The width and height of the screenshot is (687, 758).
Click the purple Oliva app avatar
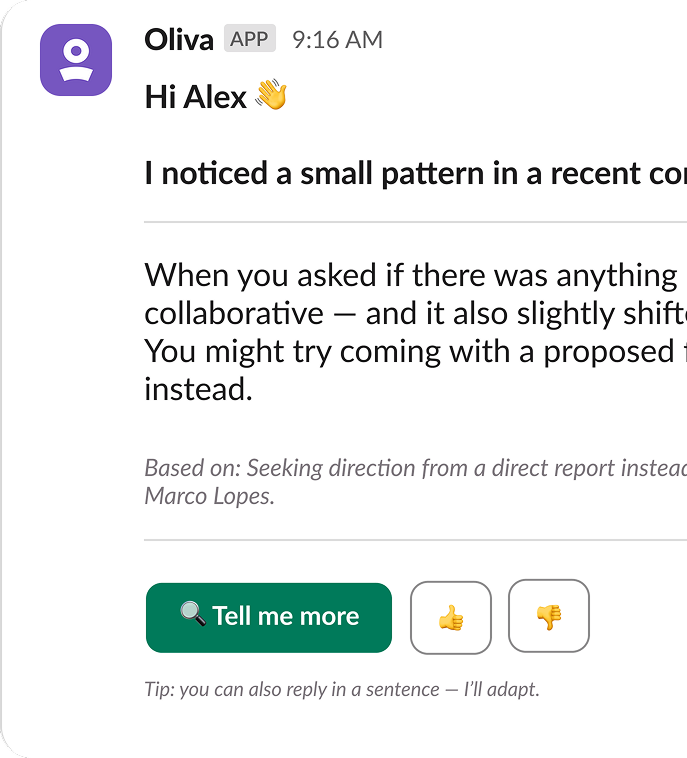(x=76, y=60)
